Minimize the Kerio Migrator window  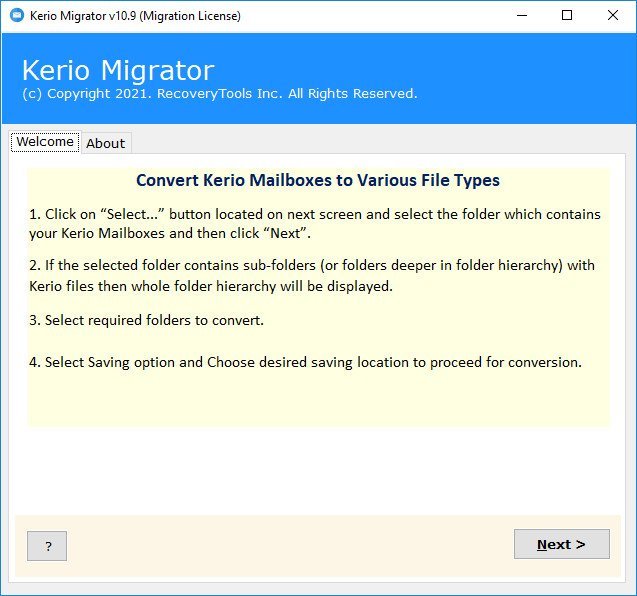pos(522,15)
